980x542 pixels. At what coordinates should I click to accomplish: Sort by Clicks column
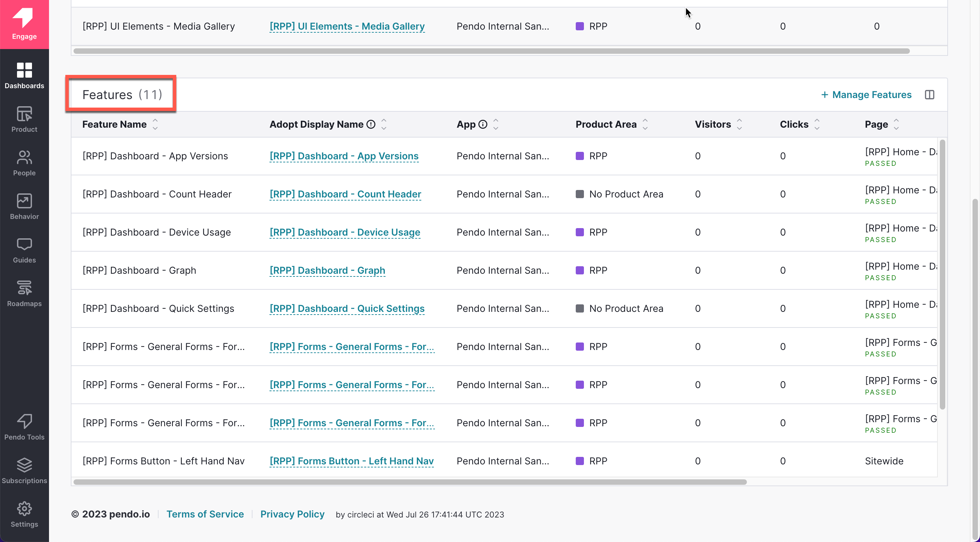tap(817, 125)
